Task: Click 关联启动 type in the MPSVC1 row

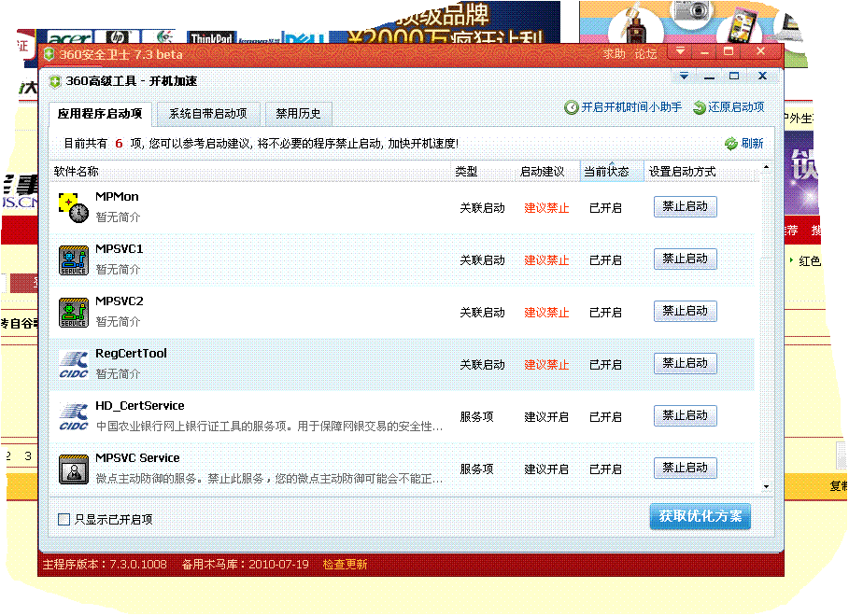Action: (483, 260)
